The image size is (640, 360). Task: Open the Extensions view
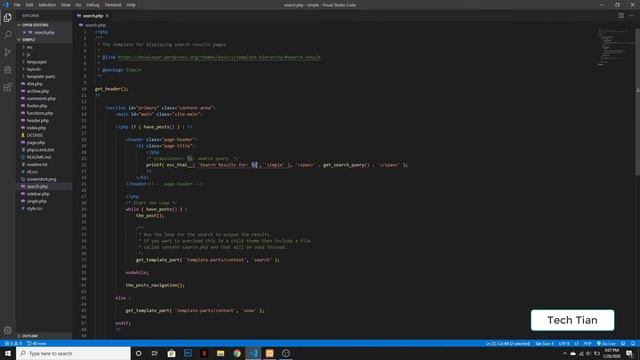click(8, 87)
